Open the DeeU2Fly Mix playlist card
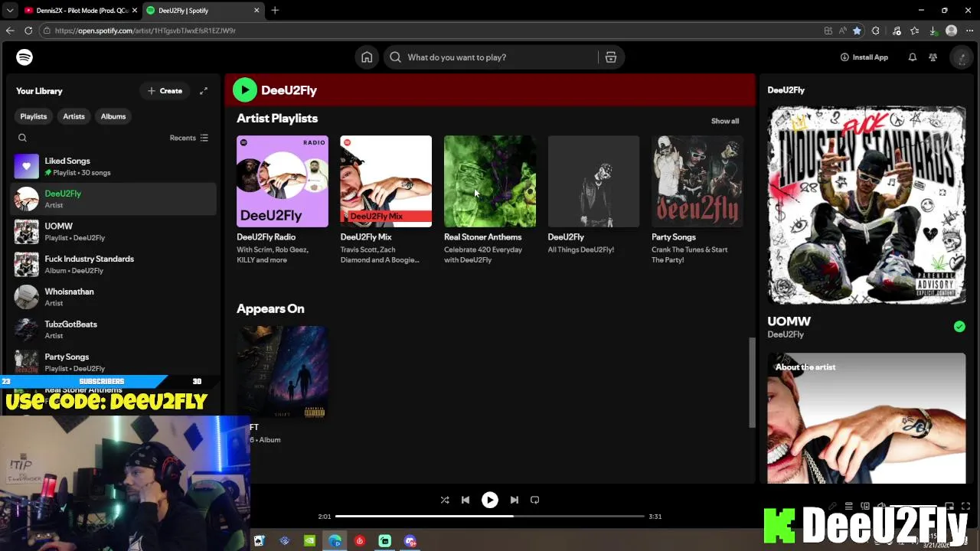This screenshot has height=551, width=980. coord(386,201)
